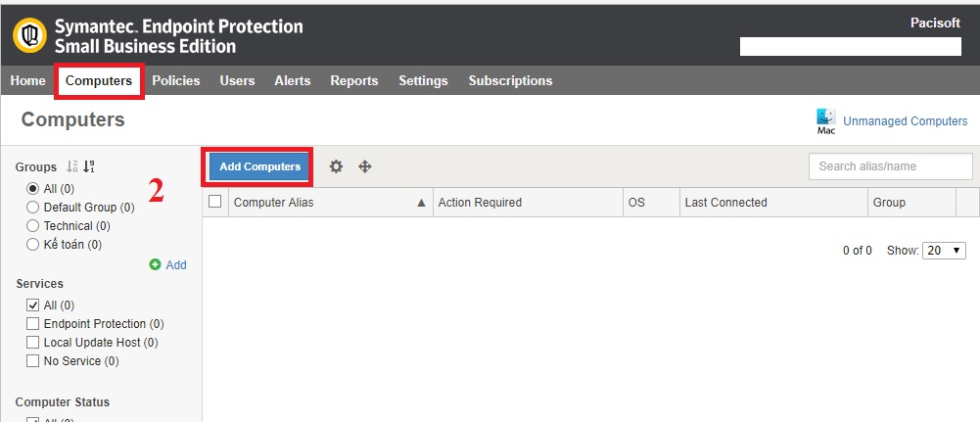Click the Add group link

coord(176,265)
